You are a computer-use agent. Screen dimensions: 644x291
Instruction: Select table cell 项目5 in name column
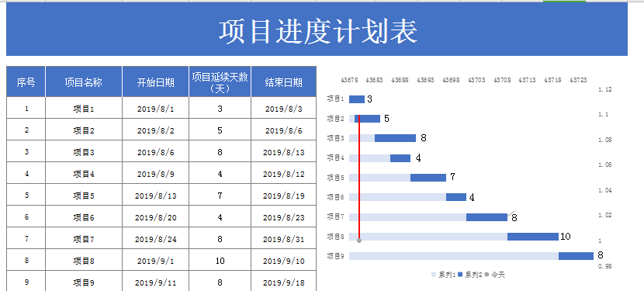tap(84, 196)
